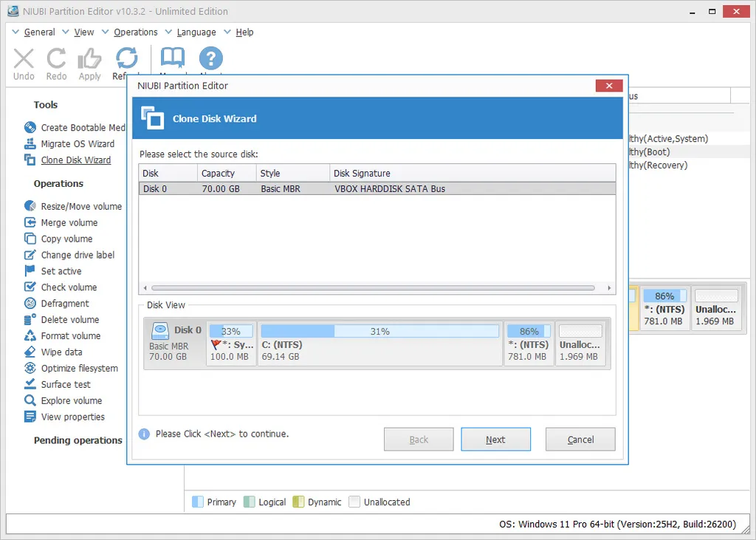Click the Redo toolbar icon
This screenshot has height=540, width=756.
click(56, 59)
